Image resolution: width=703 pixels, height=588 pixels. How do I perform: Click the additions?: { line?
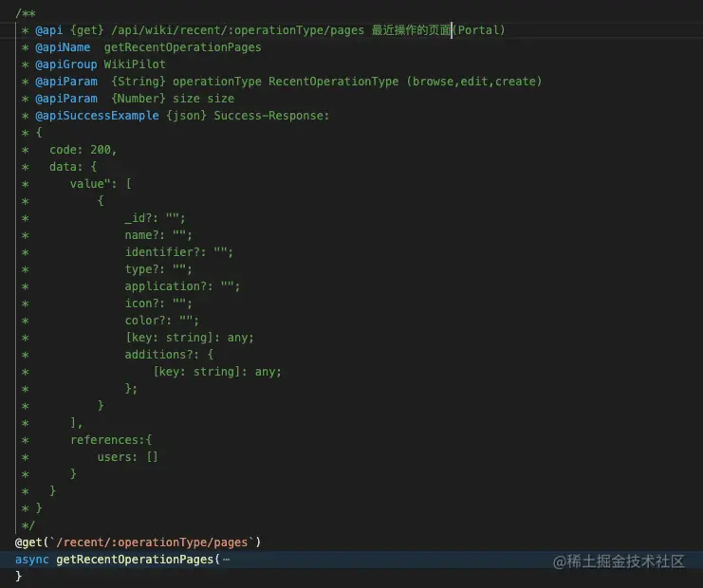[x=169, y=354]
